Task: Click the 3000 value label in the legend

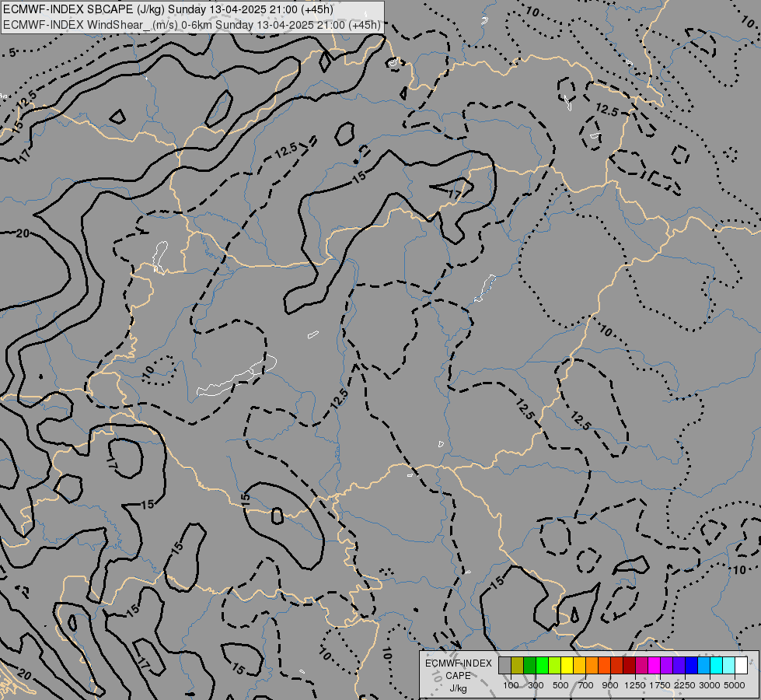Action: [x=710, y=685]
